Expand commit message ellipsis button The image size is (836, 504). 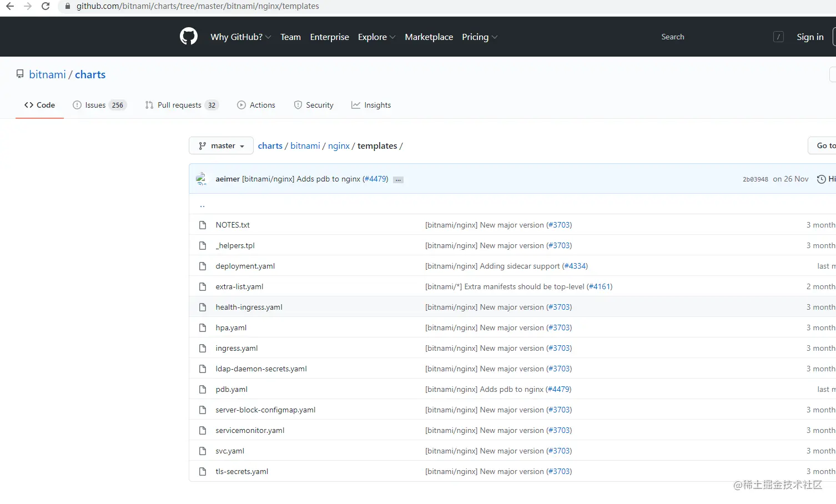(398, 179)
